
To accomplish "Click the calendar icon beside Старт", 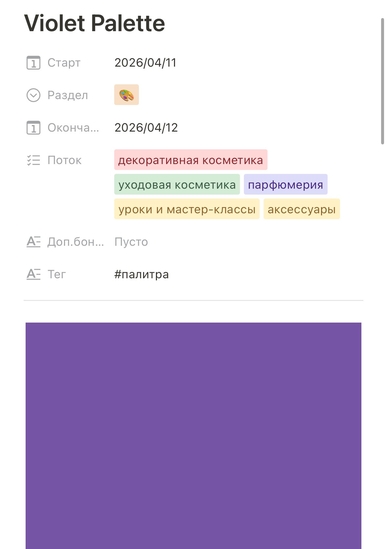I will (x=33, y=63).
